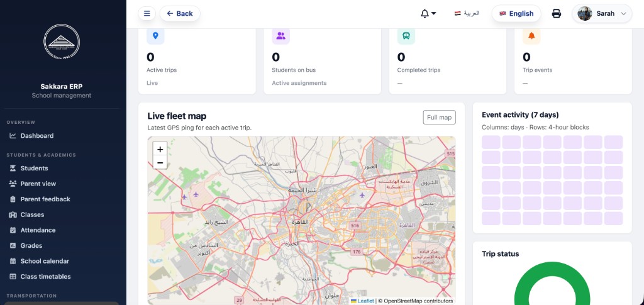644x305 pixels.
Task: Click the "Event activity (7 days)" heading
Action: click(x=520, y=115)
